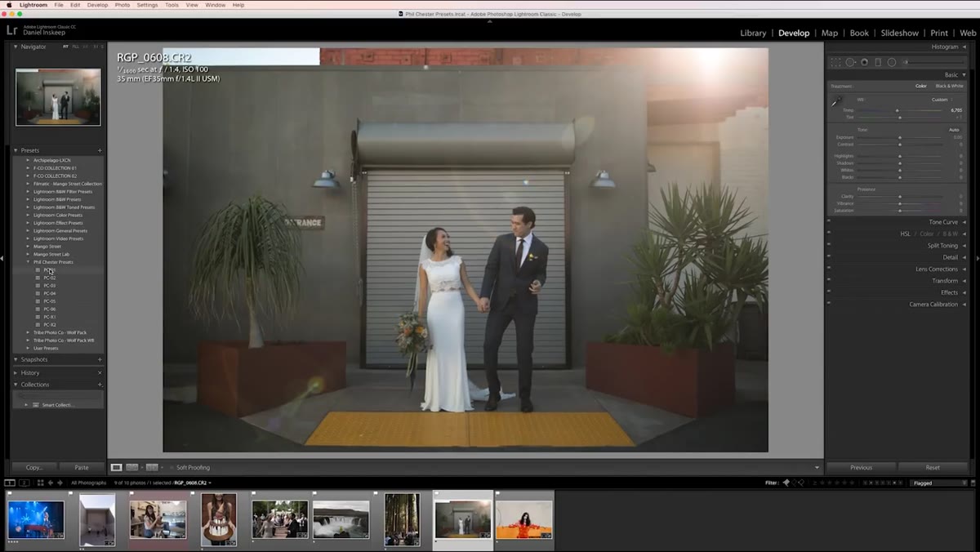Clear History with the X icon
This screenshot has width=980, height=552.
(100, 372)
